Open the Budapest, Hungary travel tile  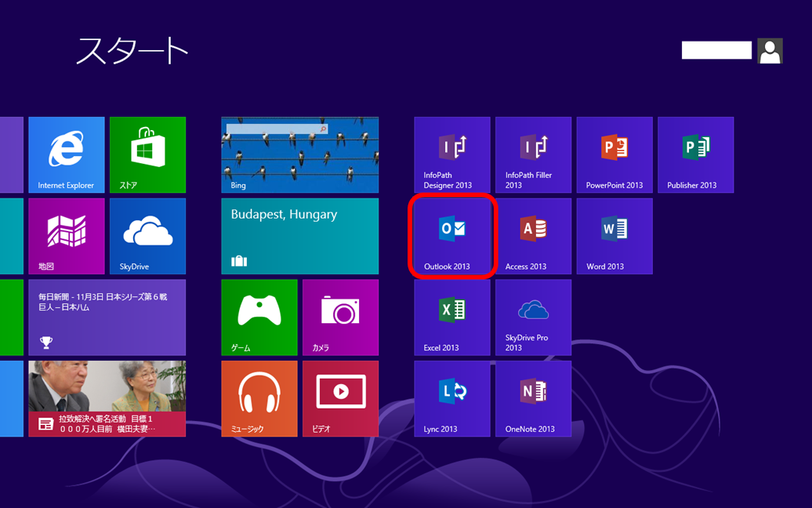click(x=300, y=236)
